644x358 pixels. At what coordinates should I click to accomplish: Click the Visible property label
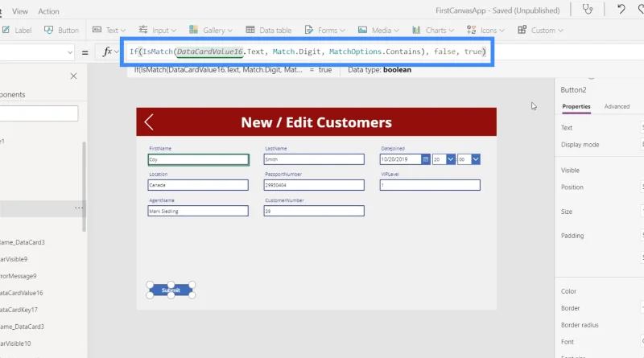coord(570,171)
